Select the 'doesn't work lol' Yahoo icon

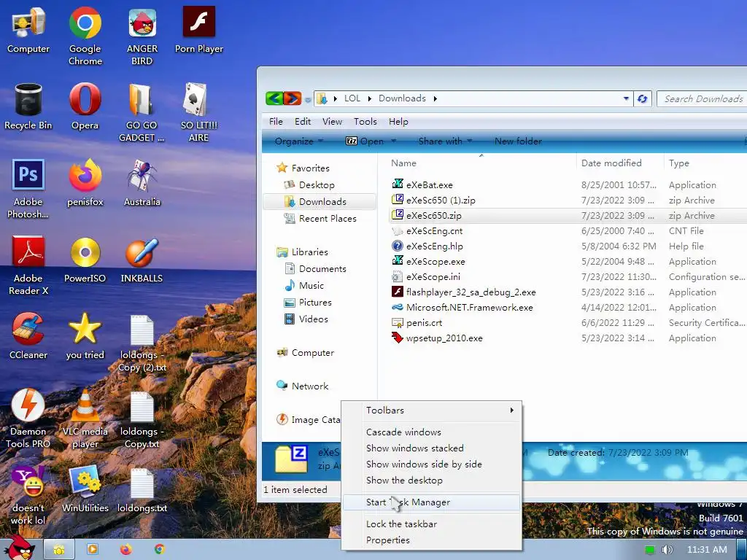point(28,495)
